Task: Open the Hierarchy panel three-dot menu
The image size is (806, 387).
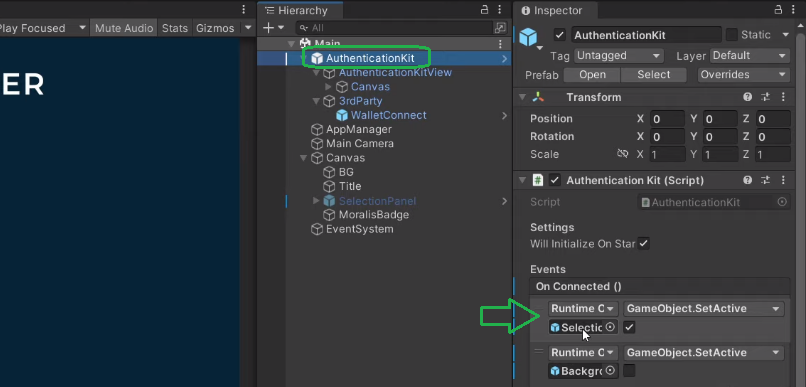Action: point(501,10)
